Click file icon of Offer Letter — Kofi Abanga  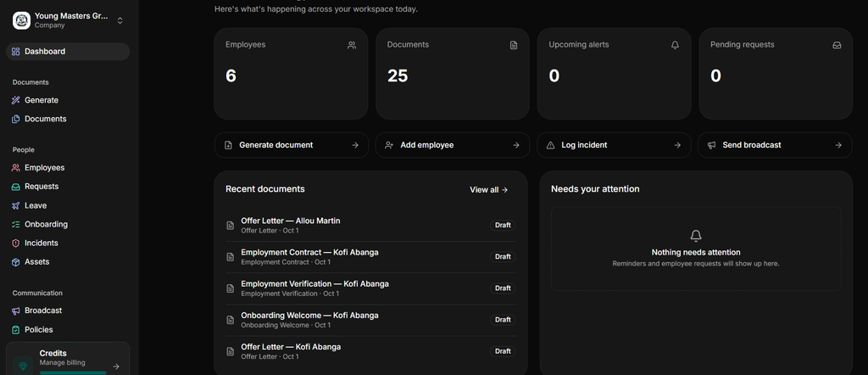pyautogui.click(x=231, y=352)
